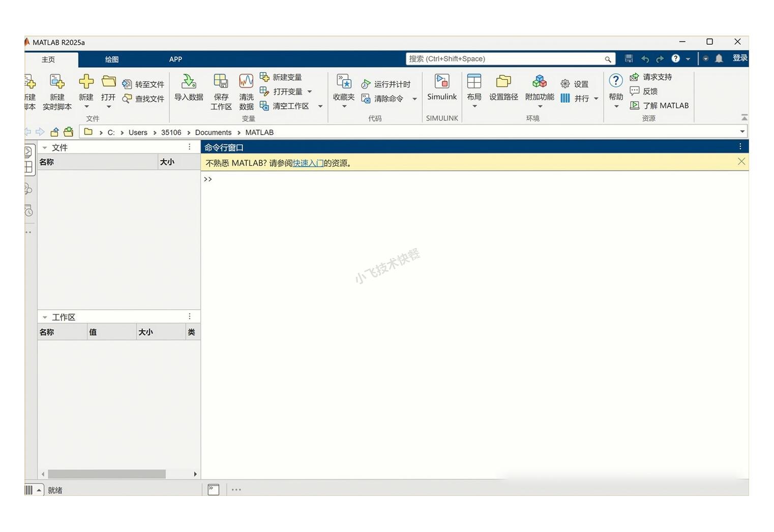774x532 pixels.
Task: Click the >> prompt in the command window
Action: [208, 179]
